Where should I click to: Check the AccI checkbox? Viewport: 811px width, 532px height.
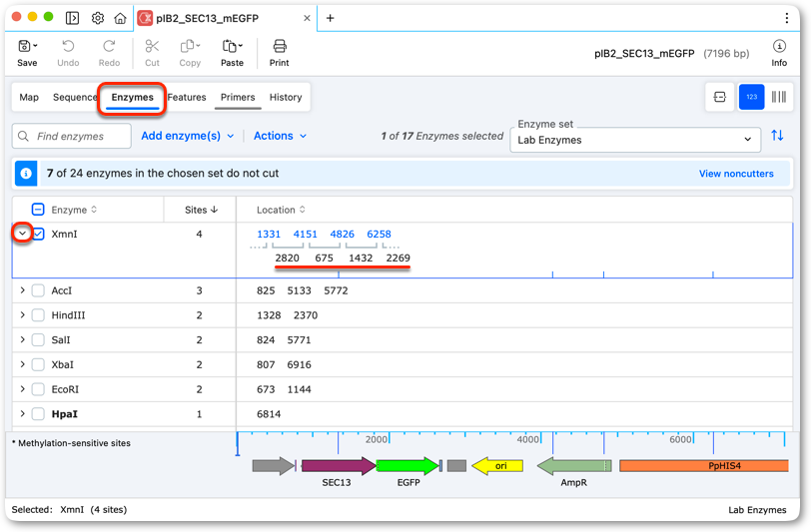tap(38, 290)
